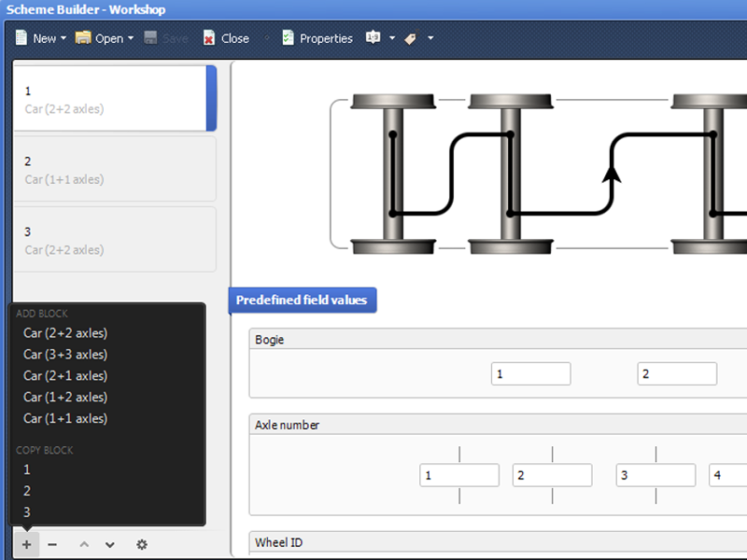Click the plus add block icon

tap(27, 544)
